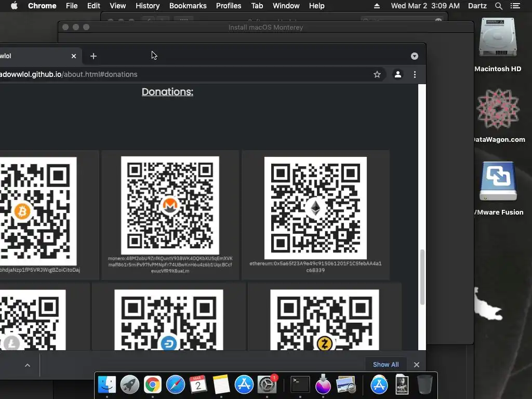Close the shadowwlol browser tab
Viewport: 532px width, 399px height.
click(74, 56)
